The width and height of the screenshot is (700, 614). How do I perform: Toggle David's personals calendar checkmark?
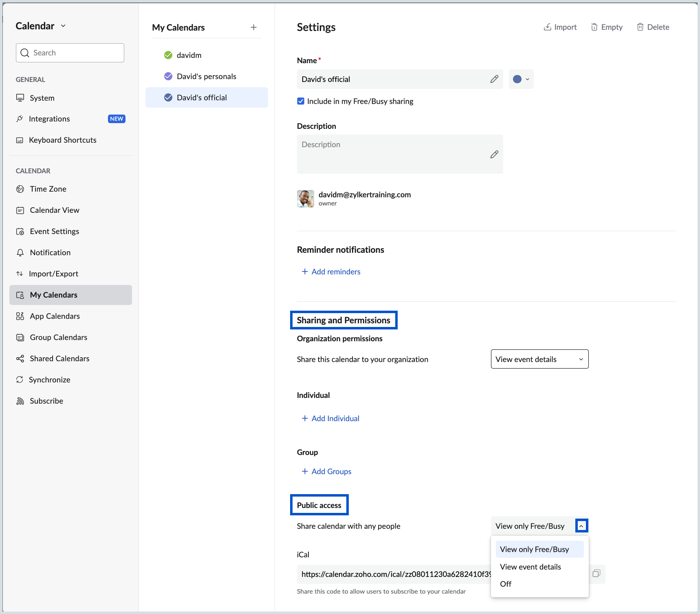coord(168,76)
